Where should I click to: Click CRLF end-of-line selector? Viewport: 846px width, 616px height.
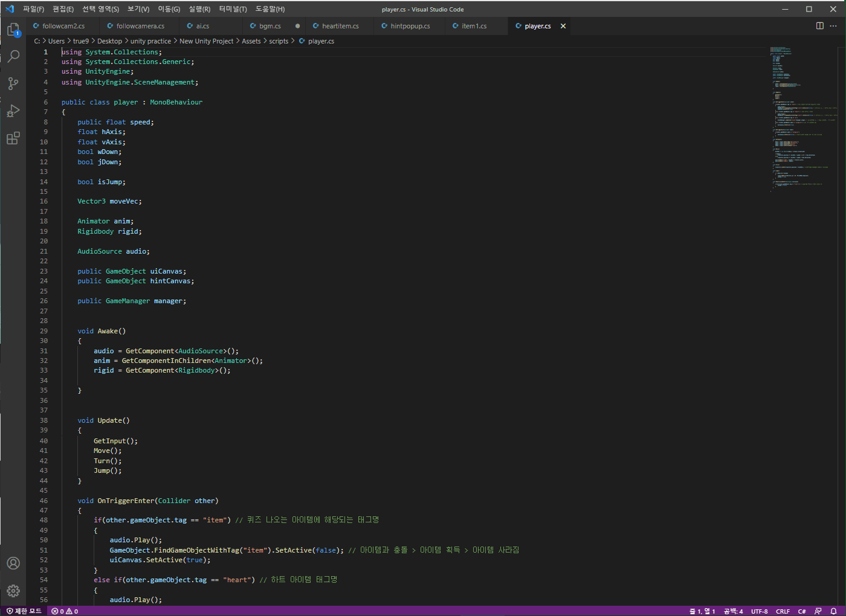pos(783,611)
